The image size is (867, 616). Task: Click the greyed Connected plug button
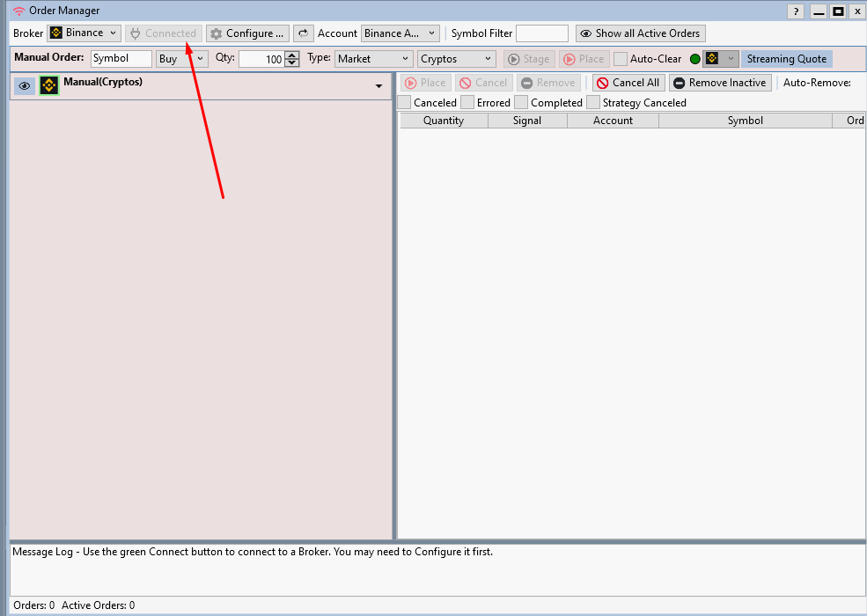click(164, 33)
